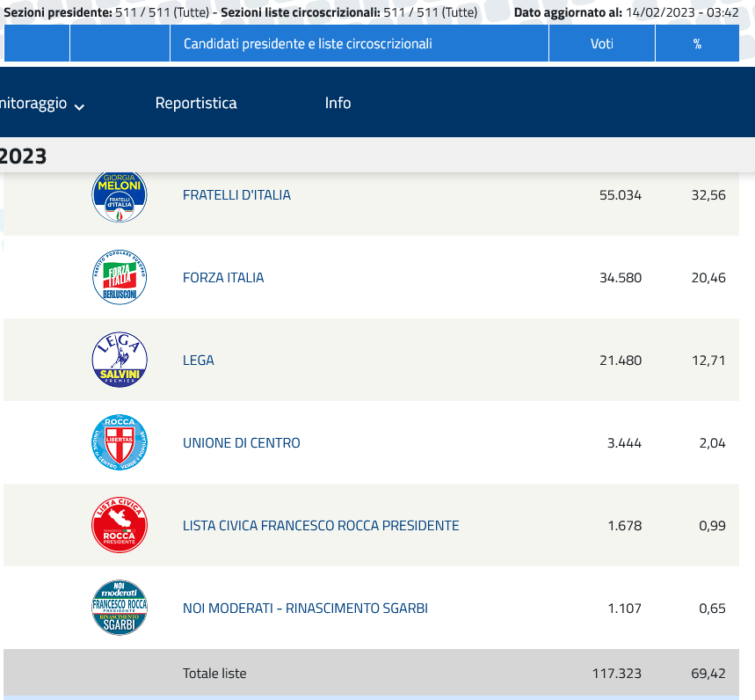Click the Lega Salvini Premier logo

coord(120,360)
